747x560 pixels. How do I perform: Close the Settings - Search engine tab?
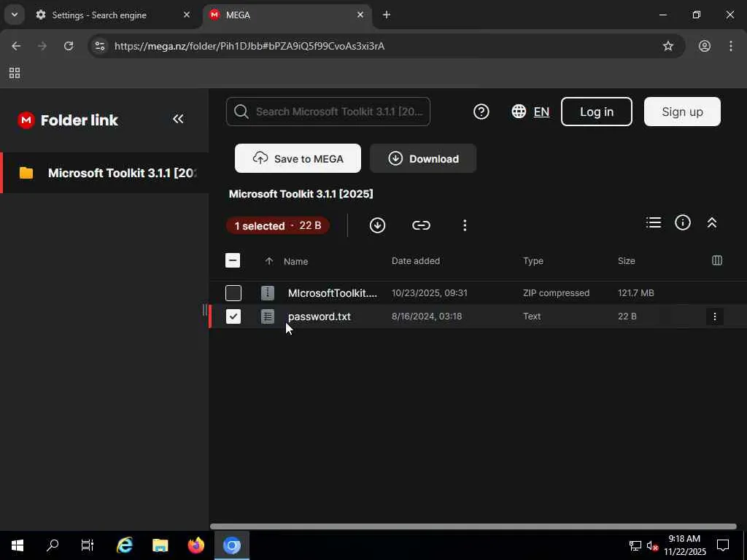click(x=187, y=15)
